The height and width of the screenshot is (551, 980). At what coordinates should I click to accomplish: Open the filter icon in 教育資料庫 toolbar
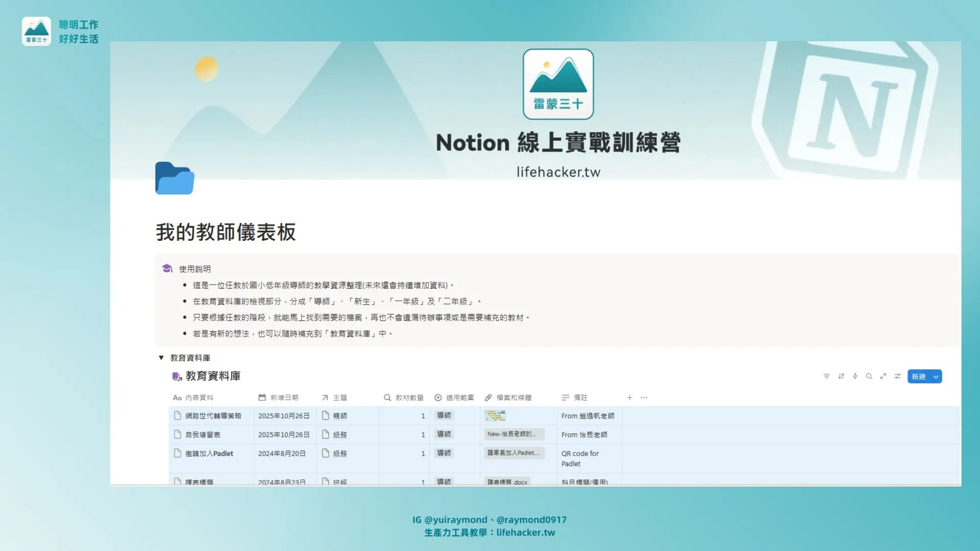826,376
